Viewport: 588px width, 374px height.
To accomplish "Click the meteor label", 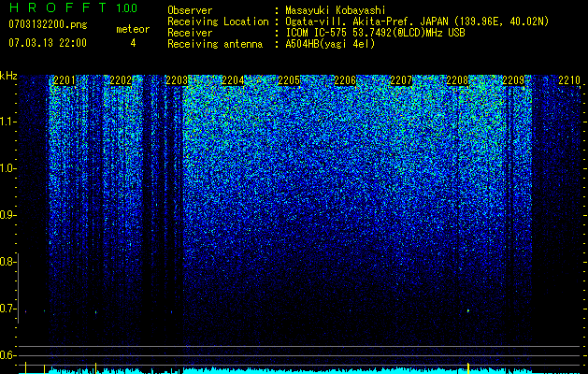I will [x=133, y=29].
